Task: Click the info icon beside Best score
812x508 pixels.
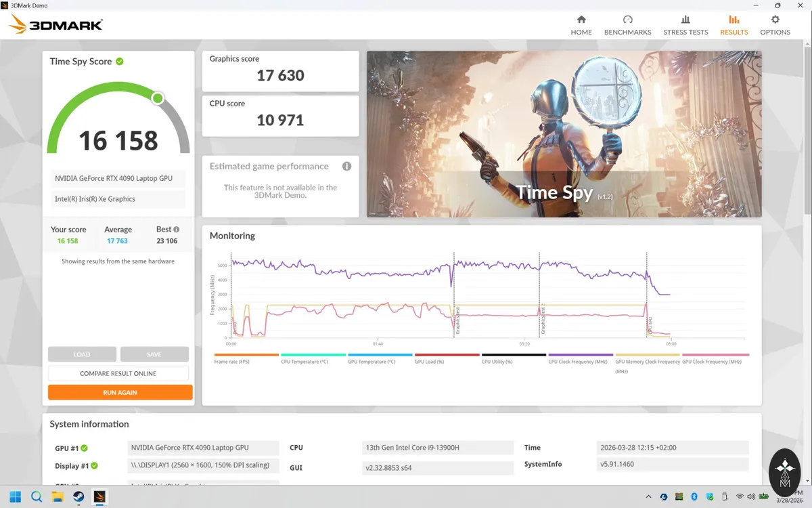Action: (x=177, y=230)
